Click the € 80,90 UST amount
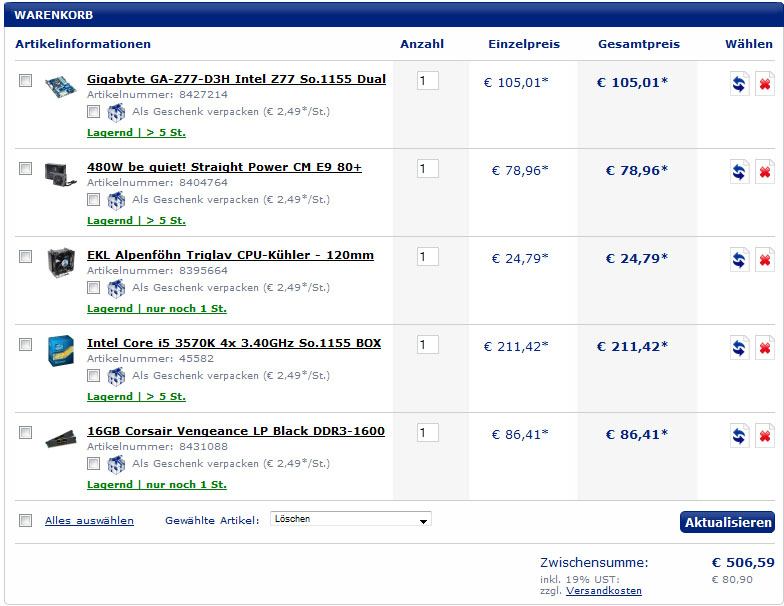 (732, 580)
